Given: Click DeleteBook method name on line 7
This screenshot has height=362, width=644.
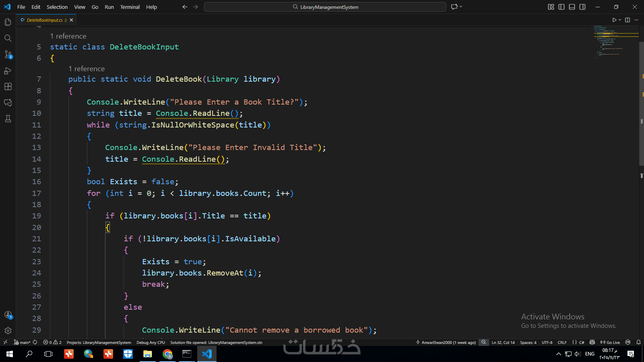Looking at the screenshot, I should click(179, 79).
